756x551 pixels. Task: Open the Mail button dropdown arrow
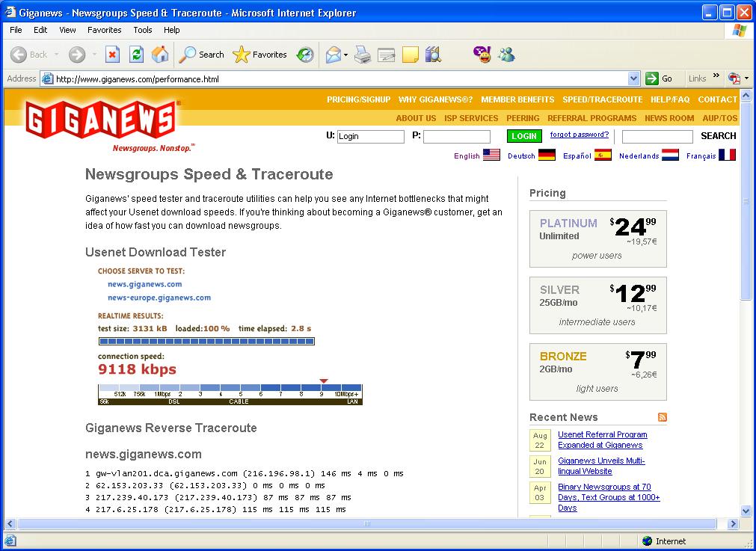click(345, 55)
